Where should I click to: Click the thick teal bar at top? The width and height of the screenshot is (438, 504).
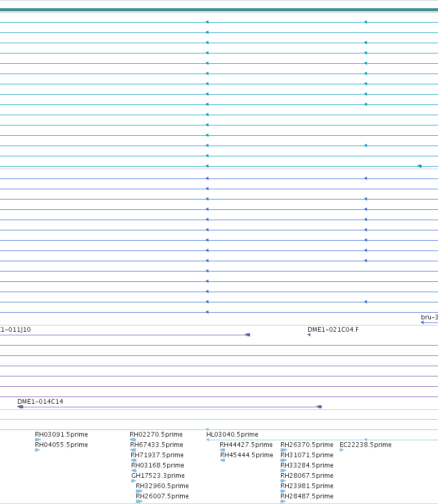219,10
